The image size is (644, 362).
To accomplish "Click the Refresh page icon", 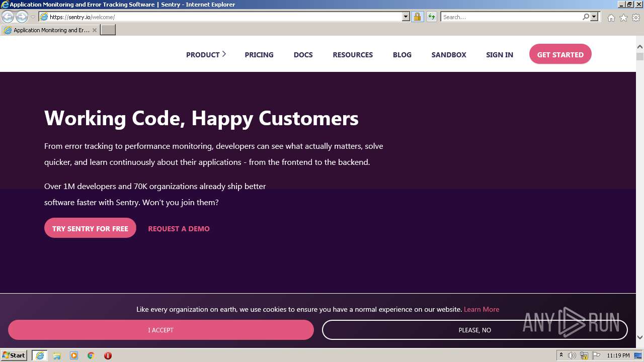I will (x=431, y=17).
